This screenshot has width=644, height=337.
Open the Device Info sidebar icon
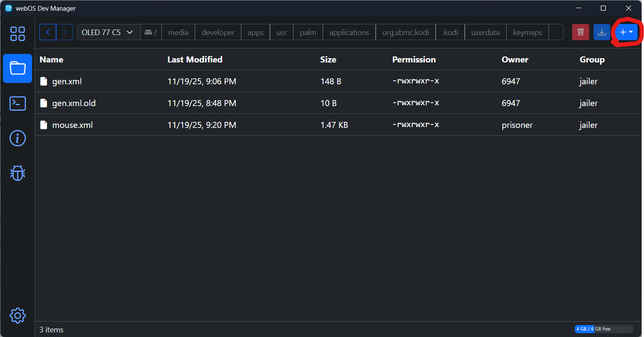click(18, 138)
